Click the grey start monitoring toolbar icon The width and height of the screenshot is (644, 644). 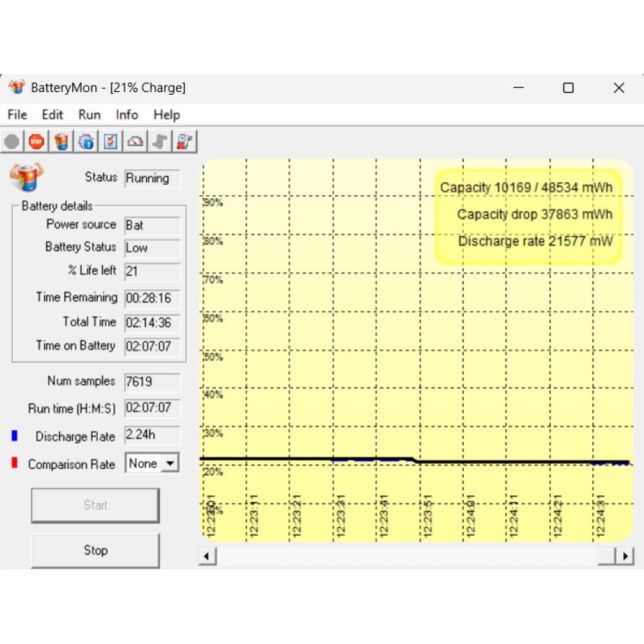point(12,142)
